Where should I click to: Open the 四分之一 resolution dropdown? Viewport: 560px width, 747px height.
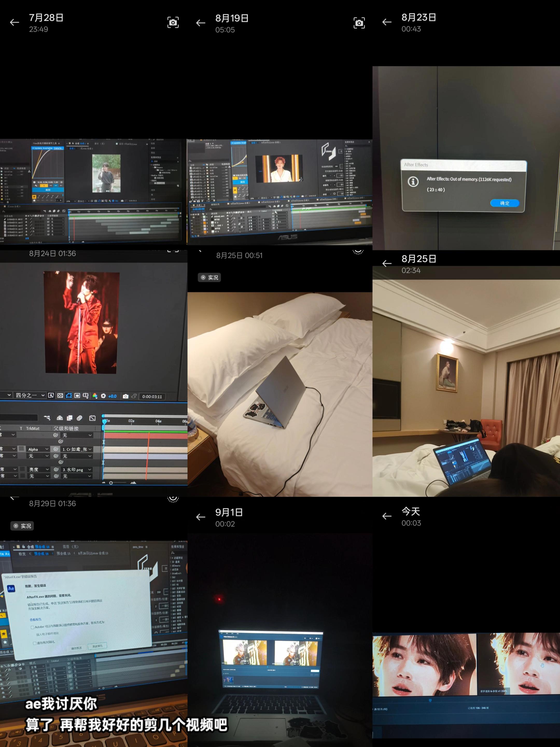[30, 395]
